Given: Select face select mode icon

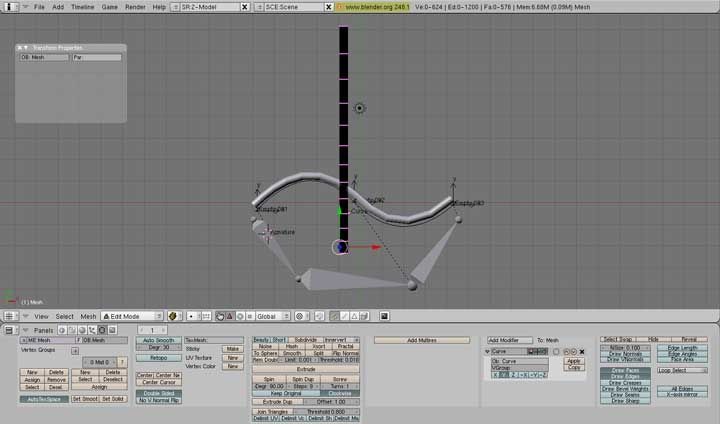Looking at the screenshot, I should click(354, 316).
